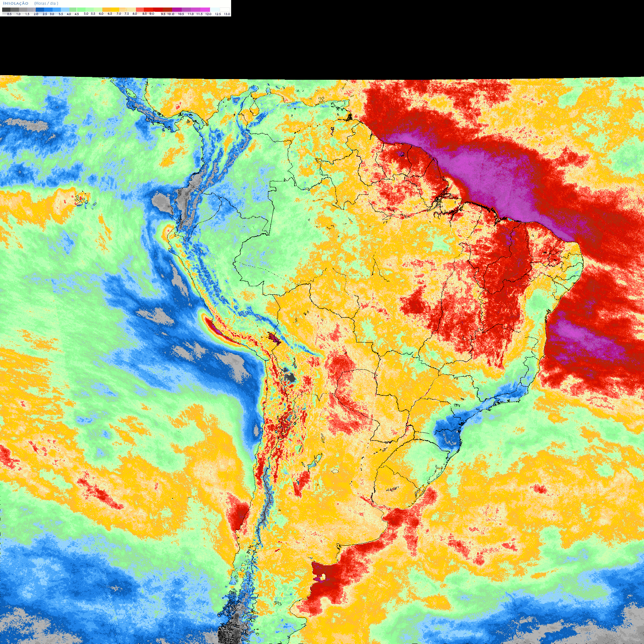Viewport: 644px width, 644px height.
Task: Click the '8.5' legend value
Action: 145,14
